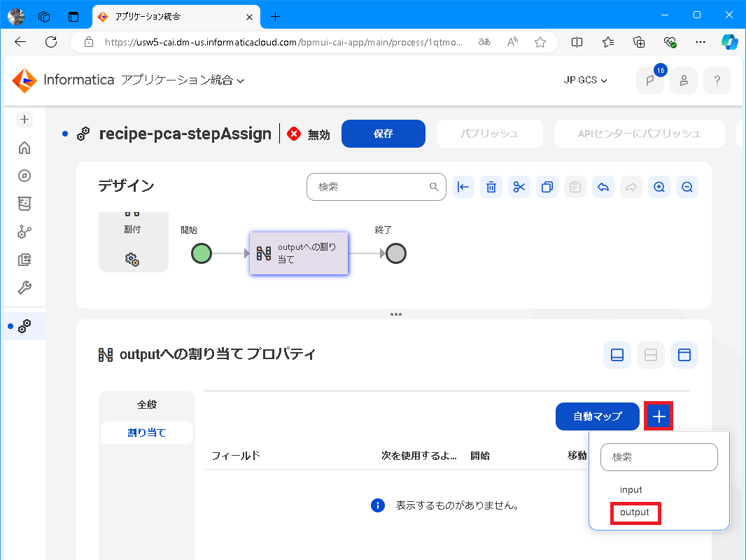The width and height of the screenshot is (746, 560).
Task: Click the 次を使用するよ... column header
Action: pyautogui.click(x=418, y=456)
